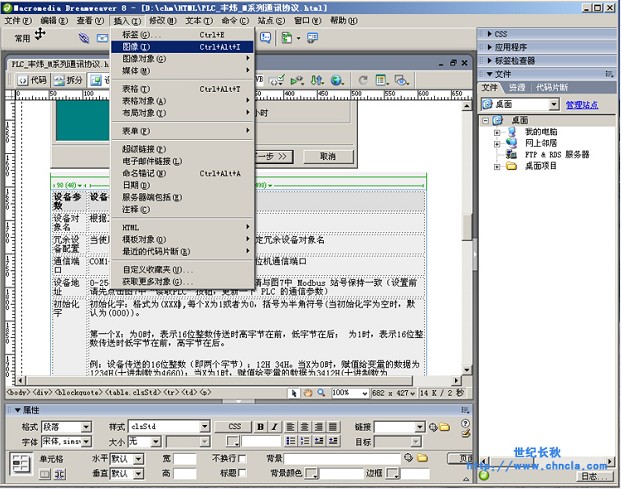
Task: Select the 图像 (Image) menu entry
Action: [182, 47]
